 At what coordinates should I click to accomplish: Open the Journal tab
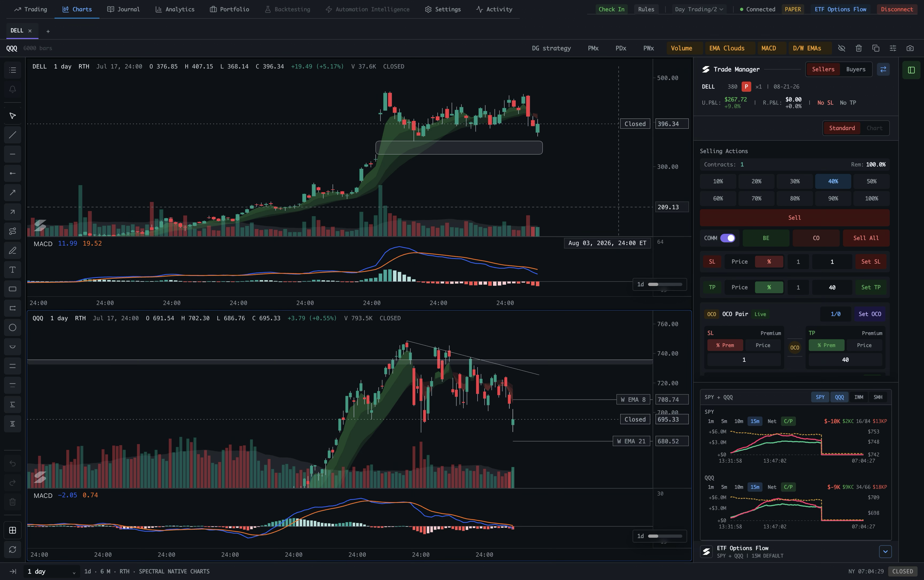[x=124, y=9]
